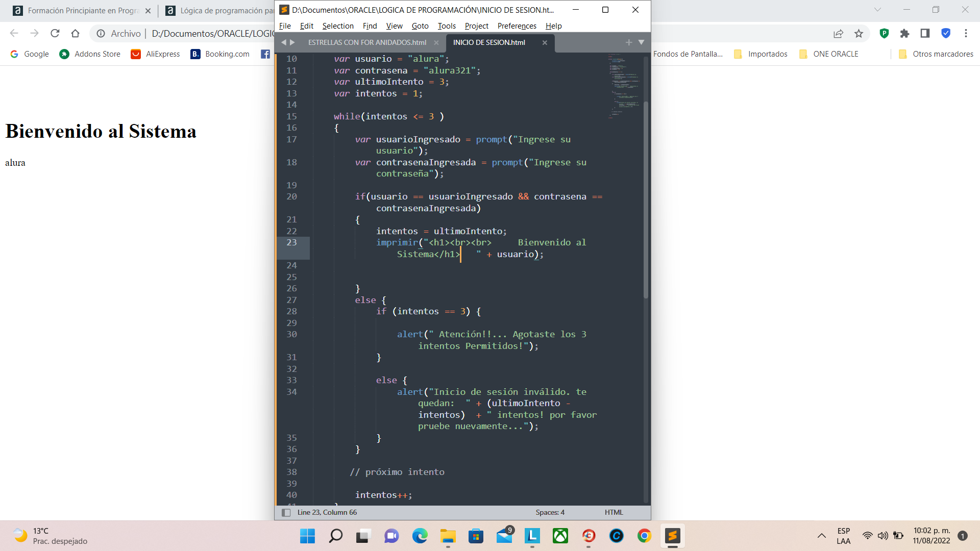This screenshot has width=980, height=551.
Task: Open the green shield extension icon
Action: coord(884,34)
